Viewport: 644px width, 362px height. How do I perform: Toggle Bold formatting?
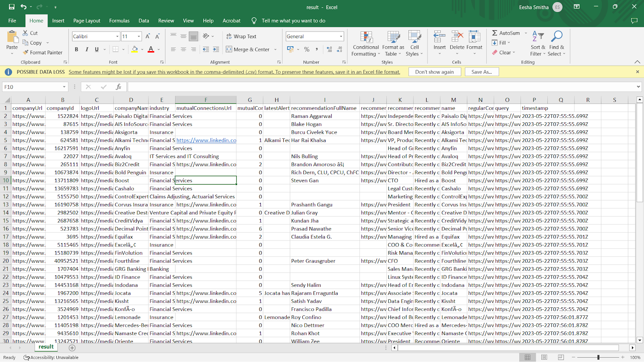point(76,49)
